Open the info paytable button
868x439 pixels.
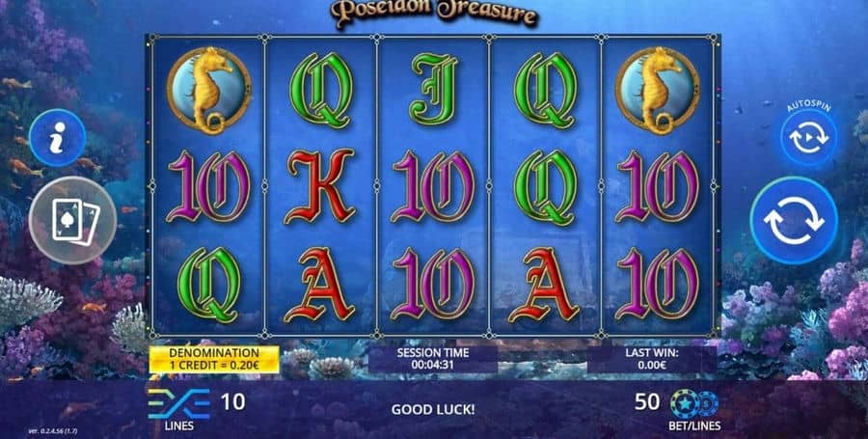(57, 138)
